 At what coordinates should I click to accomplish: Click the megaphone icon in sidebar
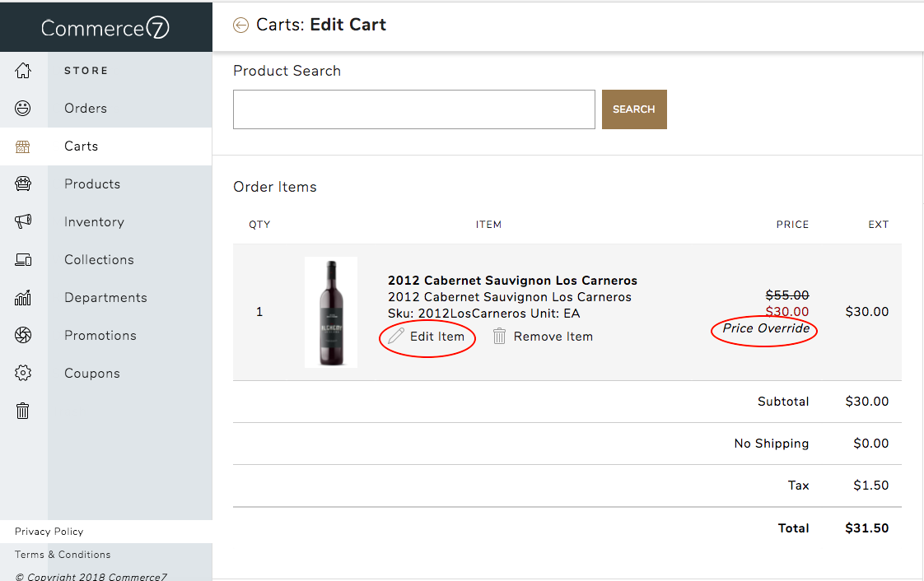[23, 221]
